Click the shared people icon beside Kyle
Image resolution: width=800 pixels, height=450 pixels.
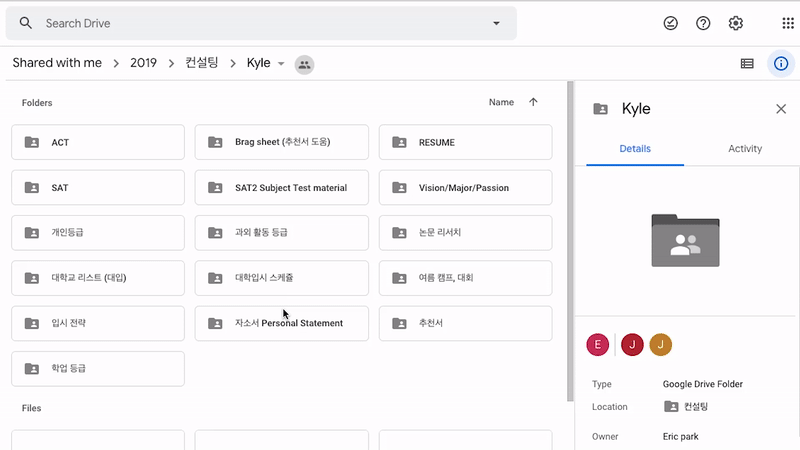click(304, 64)
